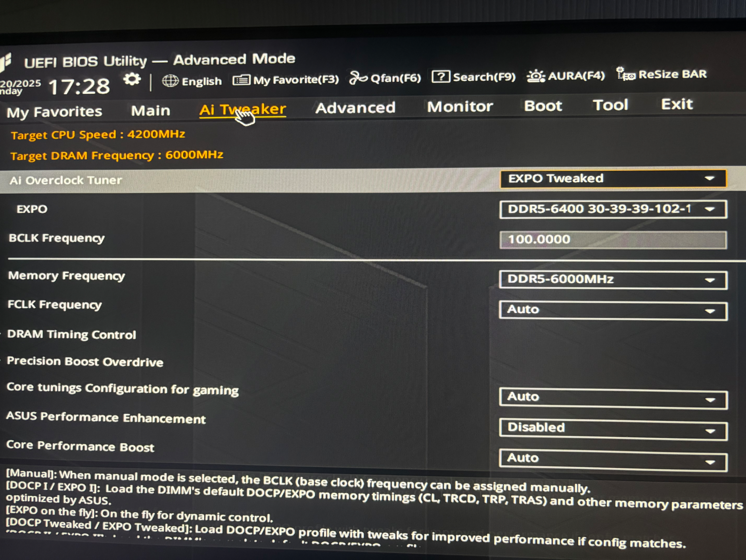Switch to the Monitor tab
Screen dimensions: 746x560
pos(460,107)
